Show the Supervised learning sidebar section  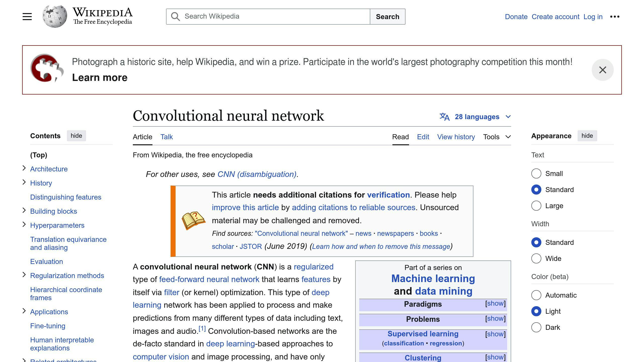(x=495, y=334)
